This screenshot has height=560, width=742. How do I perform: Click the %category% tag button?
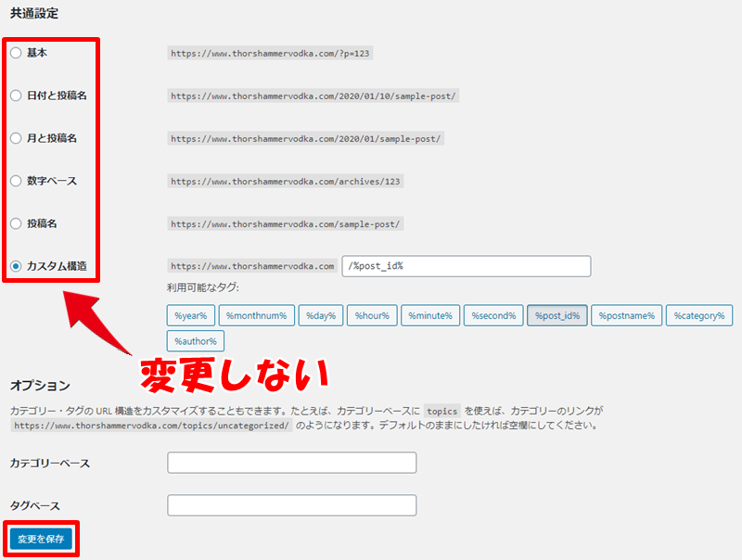pos(699,316)
